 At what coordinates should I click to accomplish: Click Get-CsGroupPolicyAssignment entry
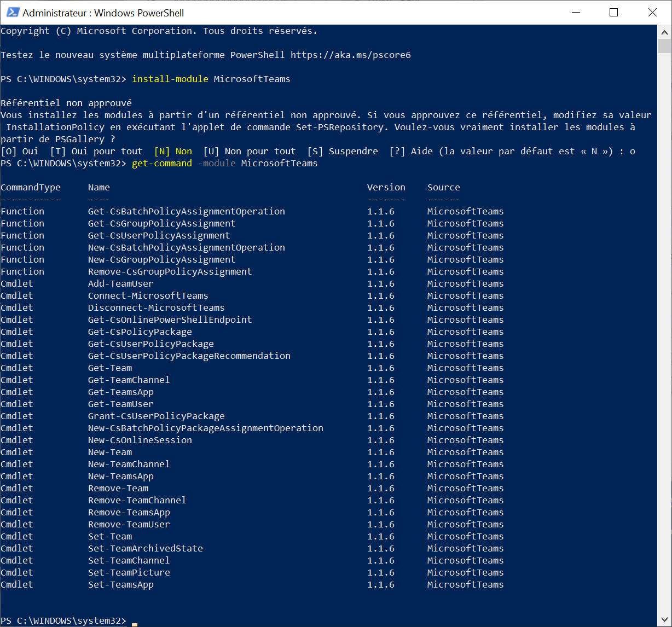pyautogui.click(x=162, y=223)
